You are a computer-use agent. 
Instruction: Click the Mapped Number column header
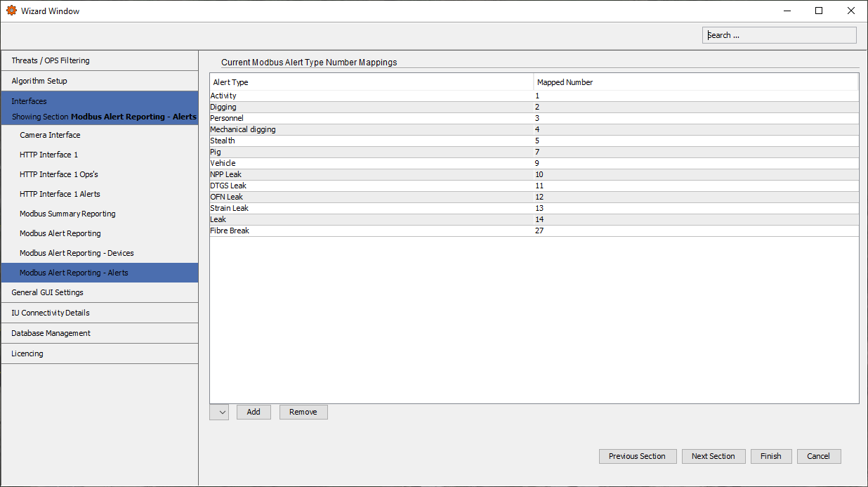(x=565, y=82)
